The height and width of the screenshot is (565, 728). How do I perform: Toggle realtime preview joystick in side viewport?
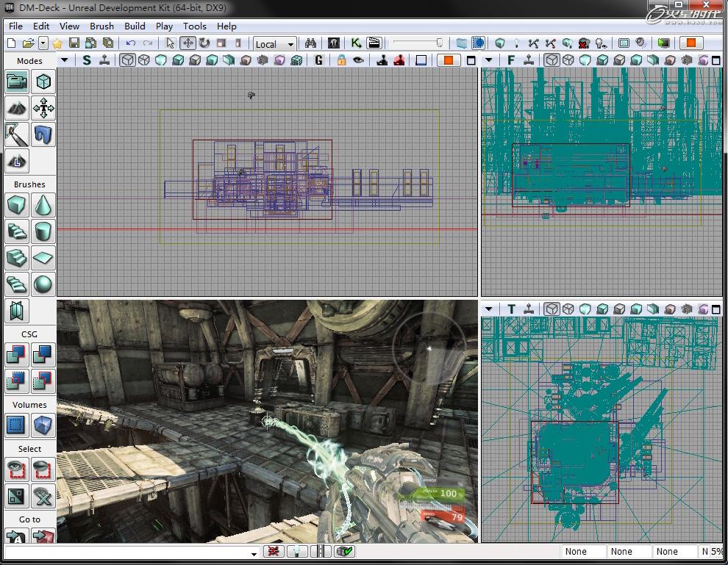(x=104, y=60)
